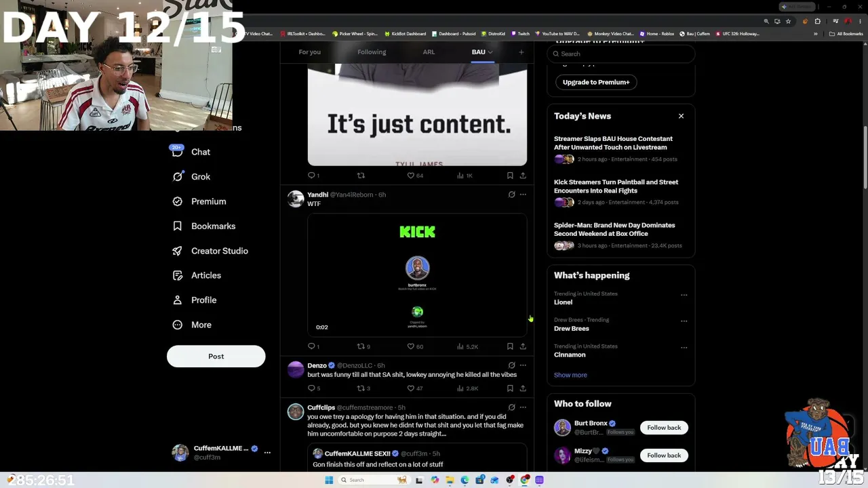Expand the More sidebar menu
The height and width of the screenshot is (488, 868).
pyautogui.click(x=192, y=325)
